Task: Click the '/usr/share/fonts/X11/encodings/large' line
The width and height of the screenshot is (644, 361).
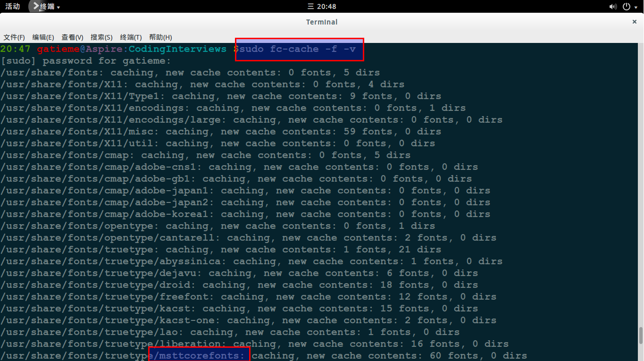Action: (x=251, y=120)
